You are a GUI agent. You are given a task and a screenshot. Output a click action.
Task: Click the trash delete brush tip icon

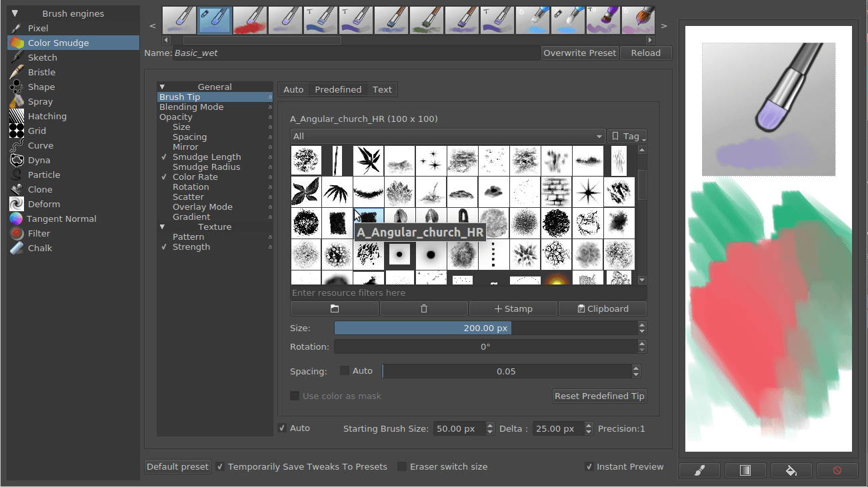point(424,309)
